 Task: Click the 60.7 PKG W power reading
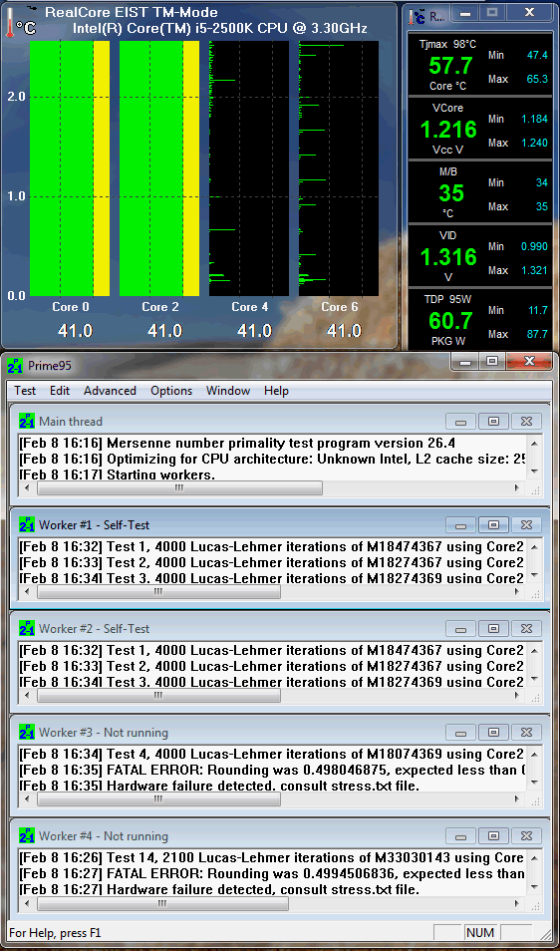[449, 320]
